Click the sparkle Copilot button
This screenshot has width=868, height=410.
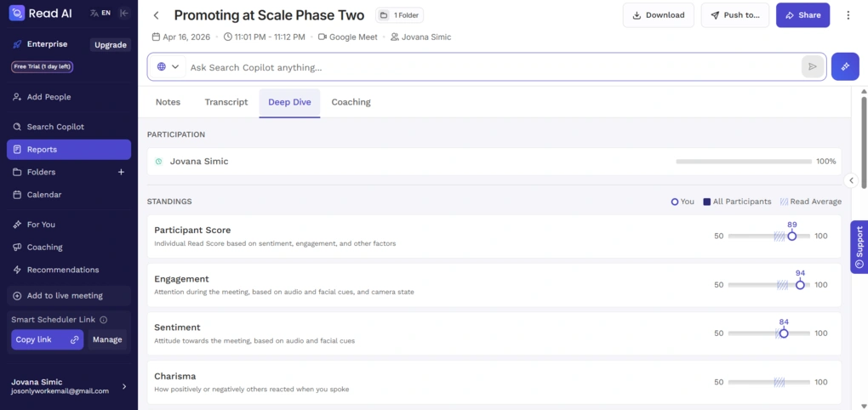[844, 66]
